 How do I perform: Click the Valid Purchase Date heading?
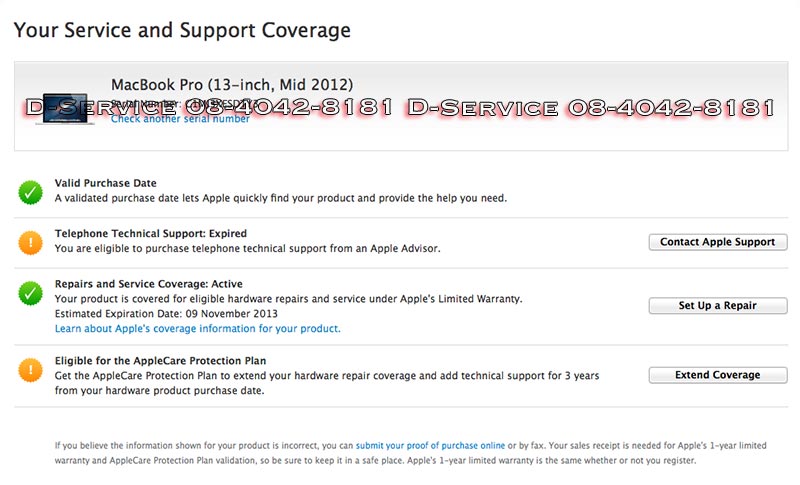tap(105, 183)
